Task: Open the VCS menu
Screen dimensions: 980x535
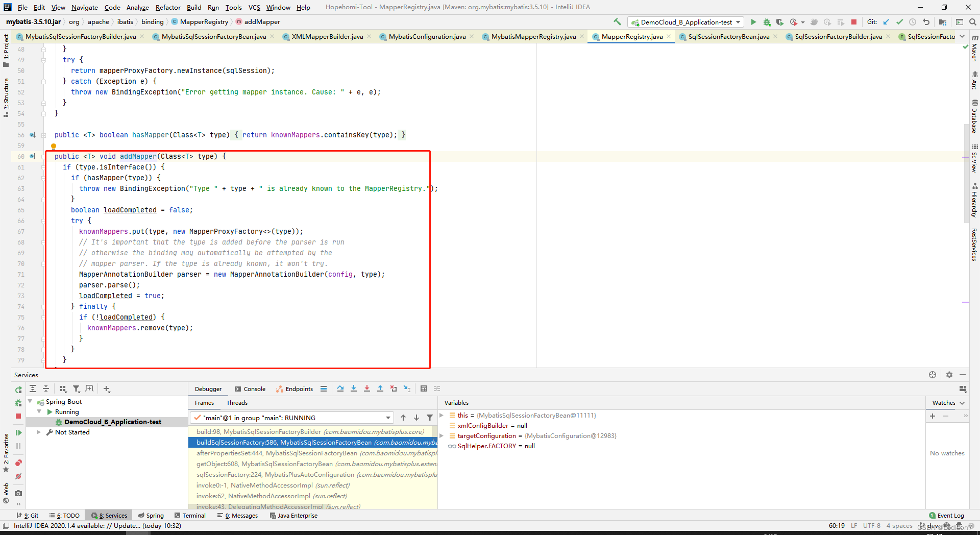Action: [254, 7]
